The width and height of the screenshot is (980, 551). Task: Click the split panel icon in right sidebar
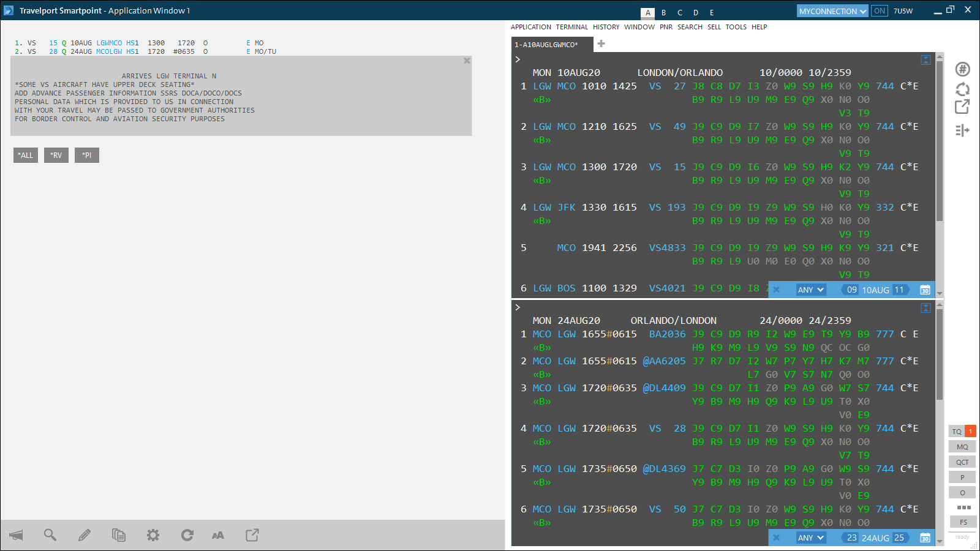pyautogui.click(x=963, y=130)
